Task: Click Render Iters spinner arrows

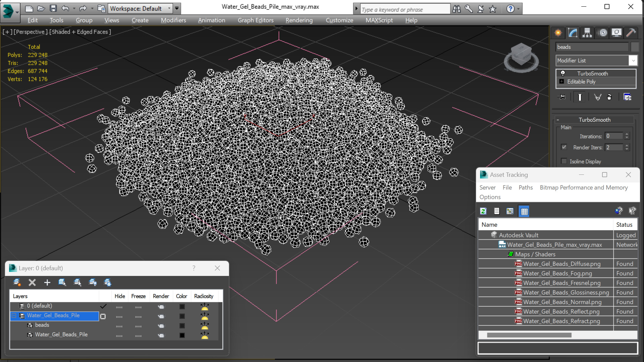Action: coord(627,147)
